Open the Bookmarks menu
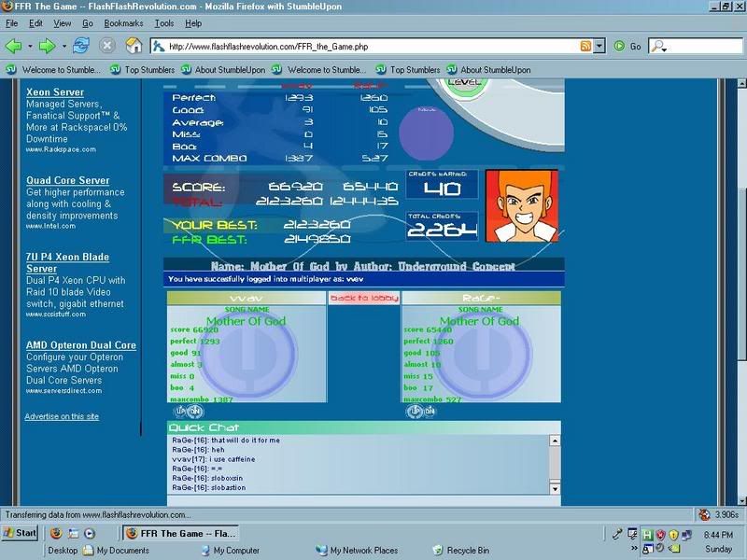Viewport: 747px width, 560px height. click(123, 22)
